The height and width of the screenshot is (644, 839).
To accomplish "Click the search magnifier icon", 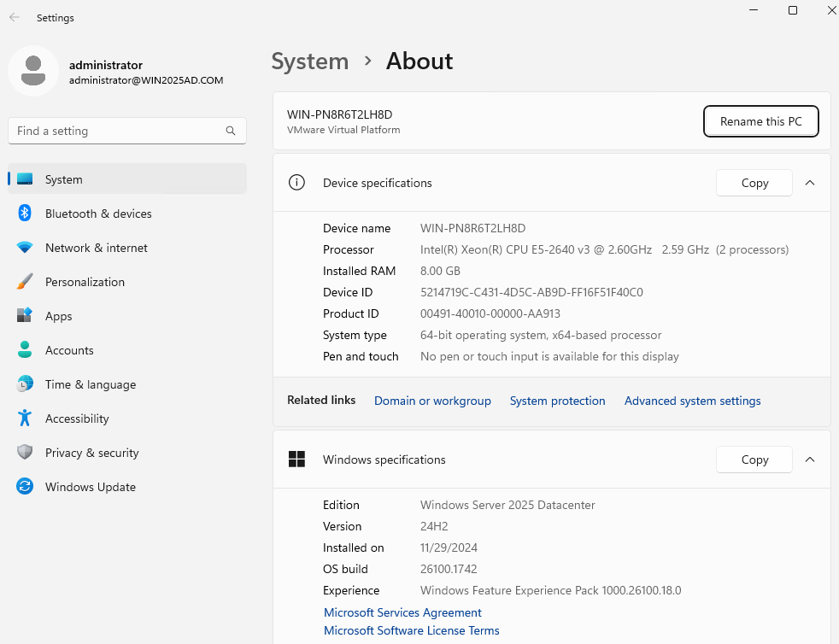I will [x=231, y=131].
